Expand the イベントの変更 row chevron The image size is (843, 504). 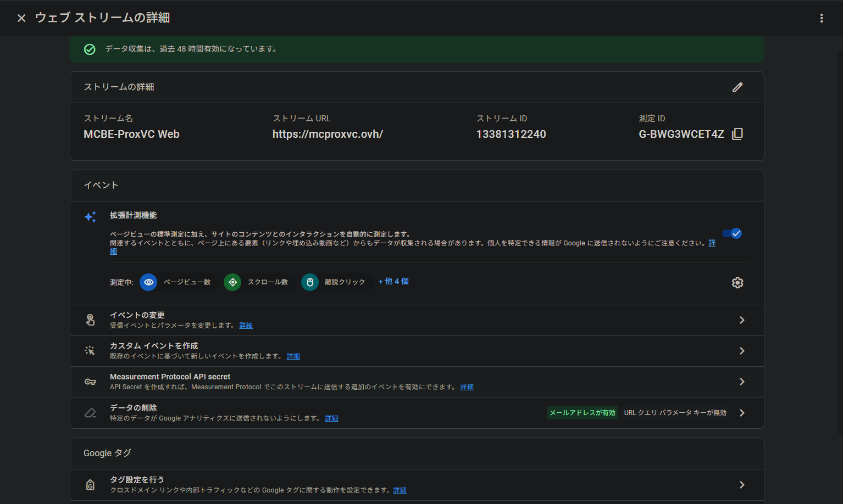coord(741,320)
